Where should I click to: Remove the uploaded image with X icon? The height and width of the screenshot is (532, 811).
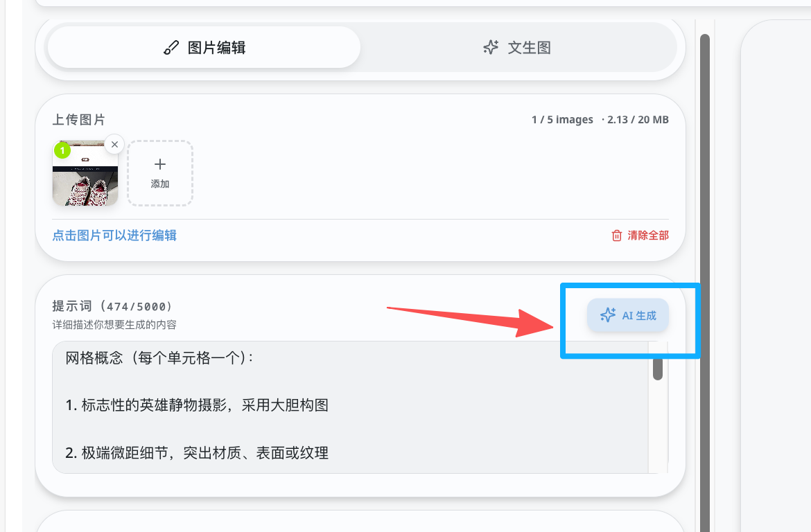click(x=114, y=144)
